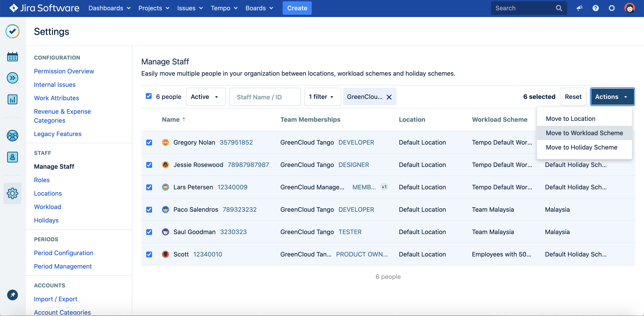Screen dimensions: 644x316
Task: Toggle the select-all 6 people checkbox
Action: pyautogui.click(x=148, y=96)
